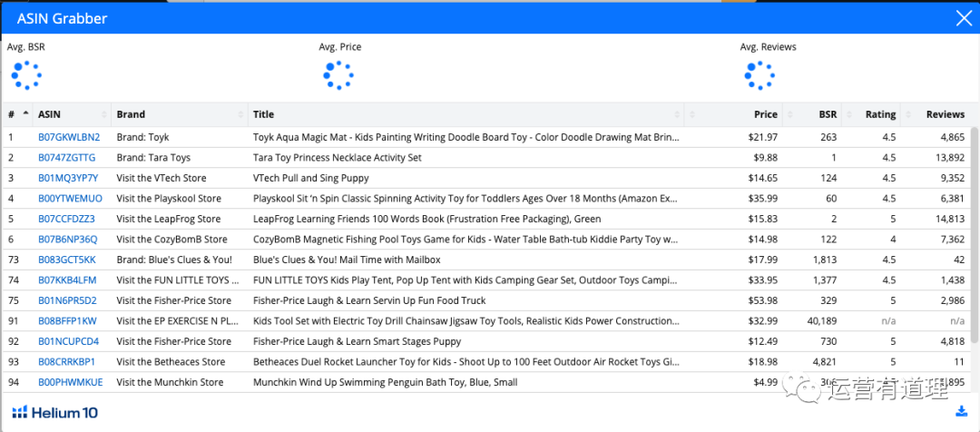The height and width of the screenshot is (432, 980).
Task: Click sort arrows at Title column's right edge
Action: (x=678, y=115)
